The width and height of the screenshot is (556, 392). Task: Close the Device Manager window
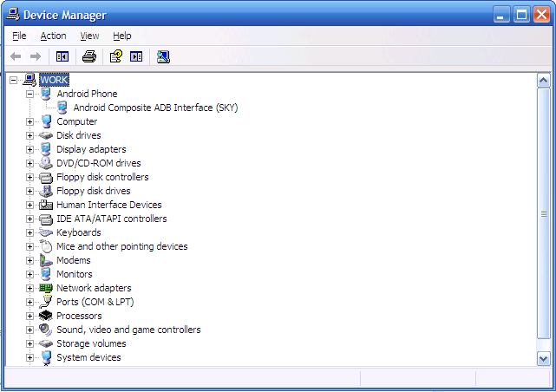541,15
